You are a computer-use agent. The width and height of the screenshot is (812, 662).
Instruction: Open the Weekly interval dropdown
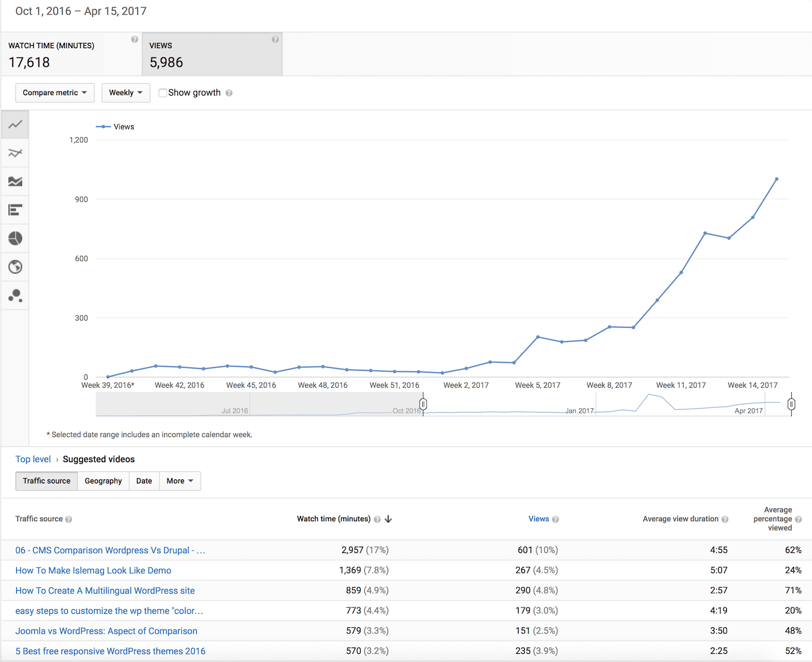pos(125,93)
